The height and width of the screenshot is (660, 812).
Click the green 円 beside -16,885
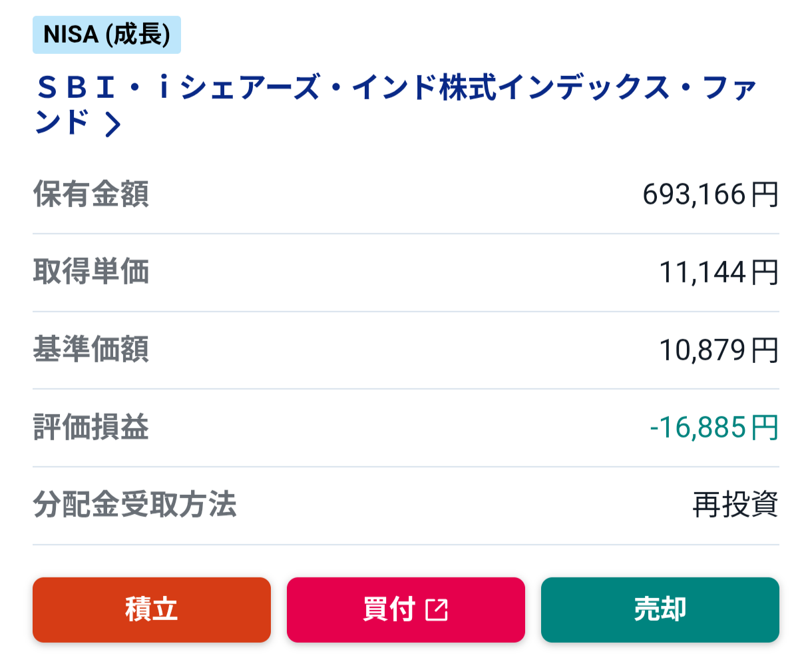tap(765, 428)
